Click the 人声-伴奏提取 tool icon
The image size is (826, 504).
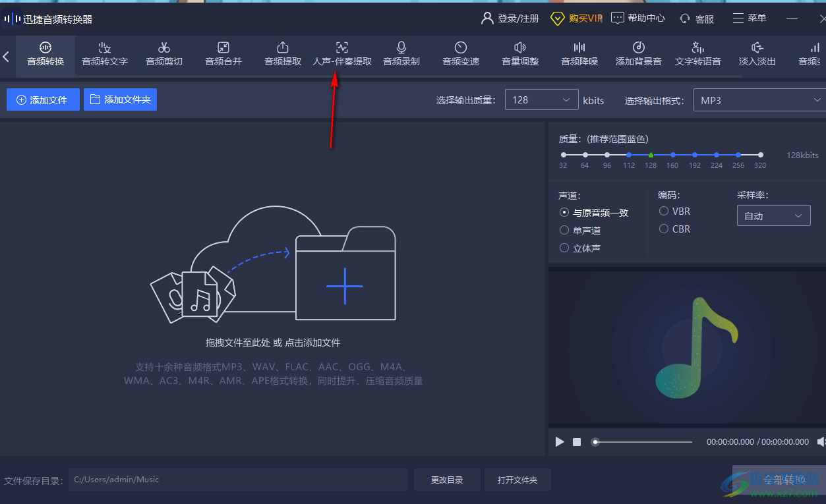341,47
